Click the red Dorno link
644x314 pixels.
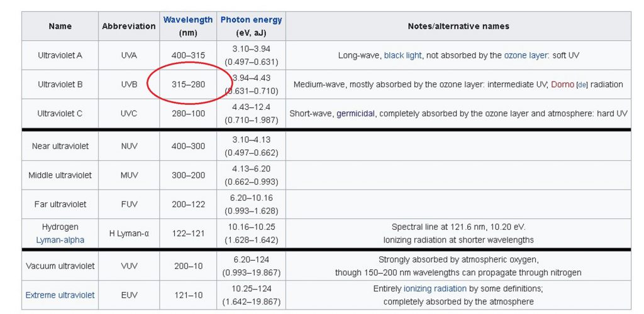pos(562,84)
